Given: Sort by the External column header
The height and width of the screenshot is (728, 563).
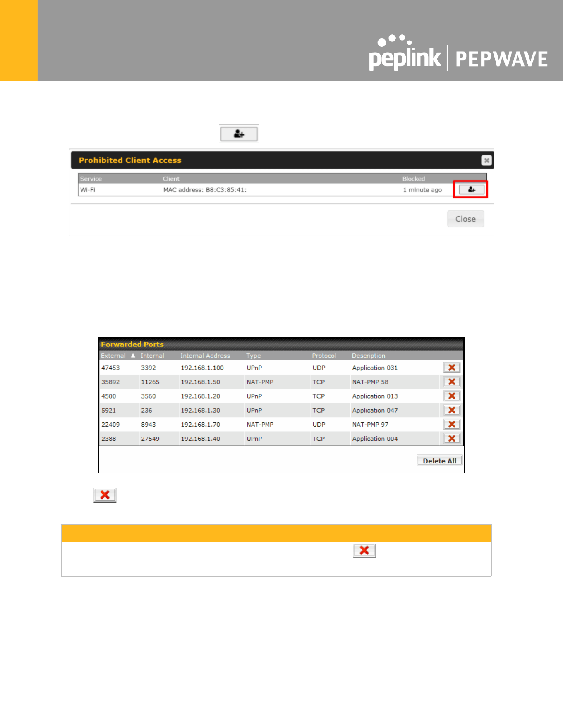Looking at the screenshot, I should [113, 356].
